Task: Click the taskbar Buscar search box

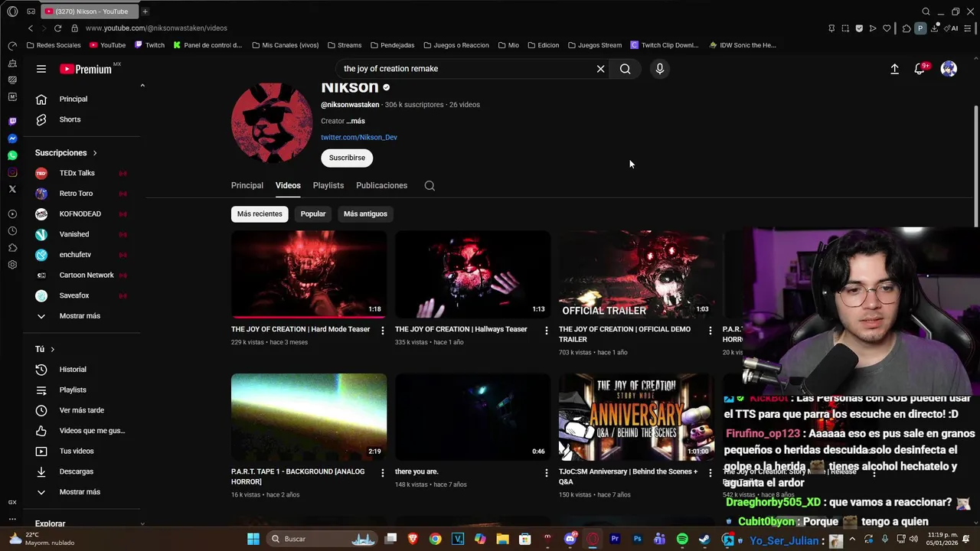Action: [322, 539]
